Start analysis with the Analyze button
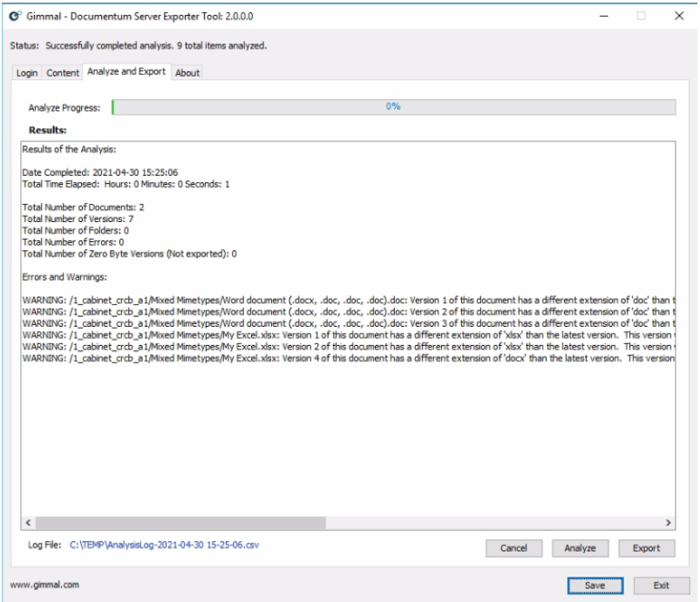 coord(580,548)
